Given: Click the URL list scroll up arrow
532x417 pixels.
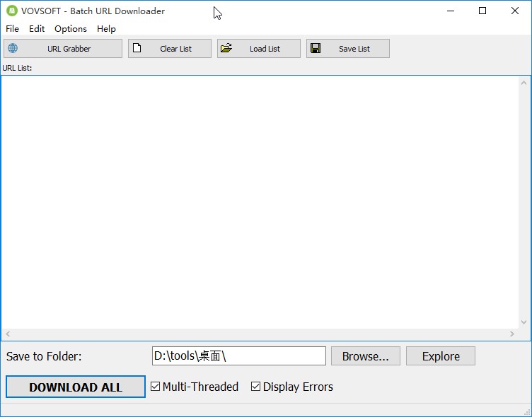Looking at the screenshot, I should [524, 83].
